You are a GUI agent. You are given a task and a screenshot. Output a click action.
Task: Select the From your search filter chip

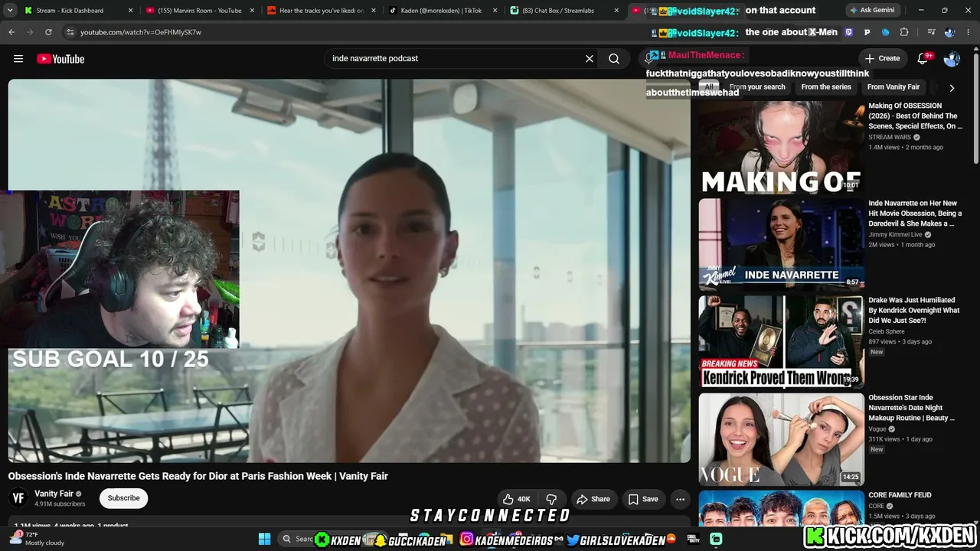pos(757,87)
